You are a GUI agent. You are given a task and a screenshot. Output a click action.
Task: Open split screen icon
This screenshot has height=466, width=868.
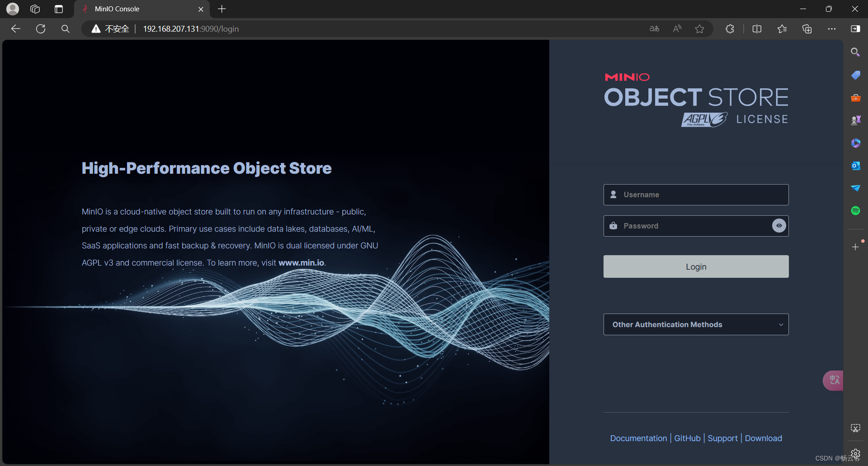pyautogui.click(x=757, y=29)
